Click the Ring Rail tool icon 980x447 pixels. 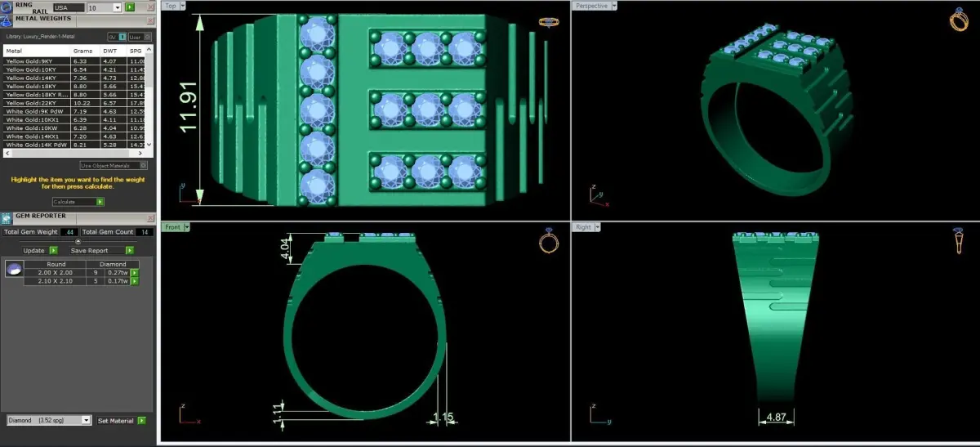coord(7,7)
